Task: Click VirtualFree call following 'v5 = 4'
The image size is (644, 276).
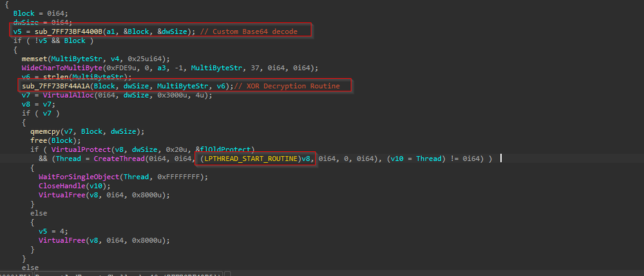Action: [x=62, y=241]
